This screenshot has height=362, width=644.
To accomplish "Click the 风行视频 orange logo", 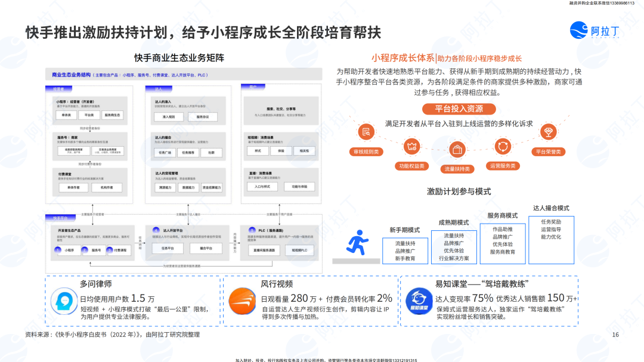I will (242, 301).
